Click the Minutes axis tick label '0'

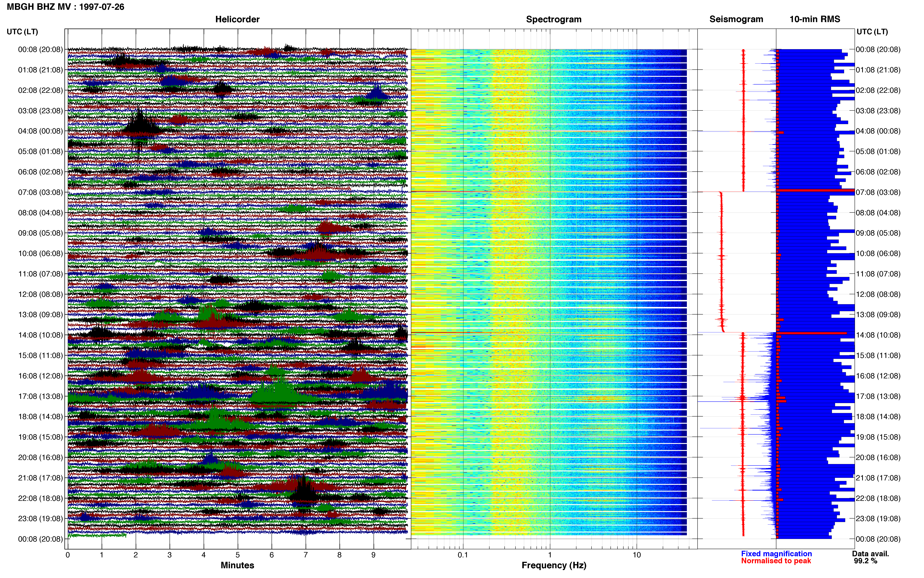pyautogui.click(x=68, y=555)
